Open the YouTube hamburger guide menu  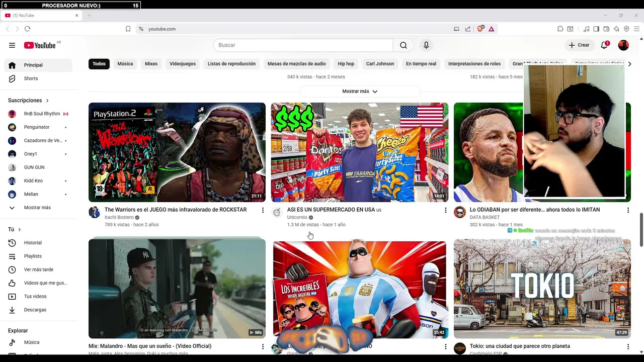(12, 45)
